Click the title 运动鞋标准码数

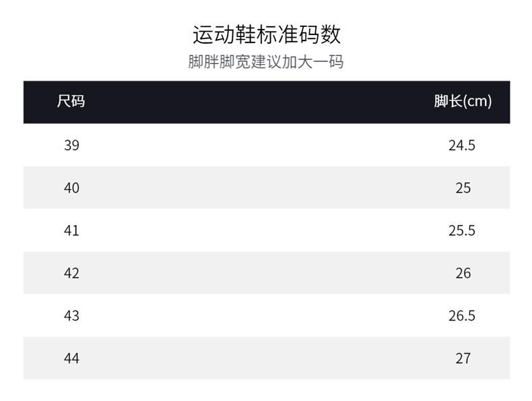(267, 34)
